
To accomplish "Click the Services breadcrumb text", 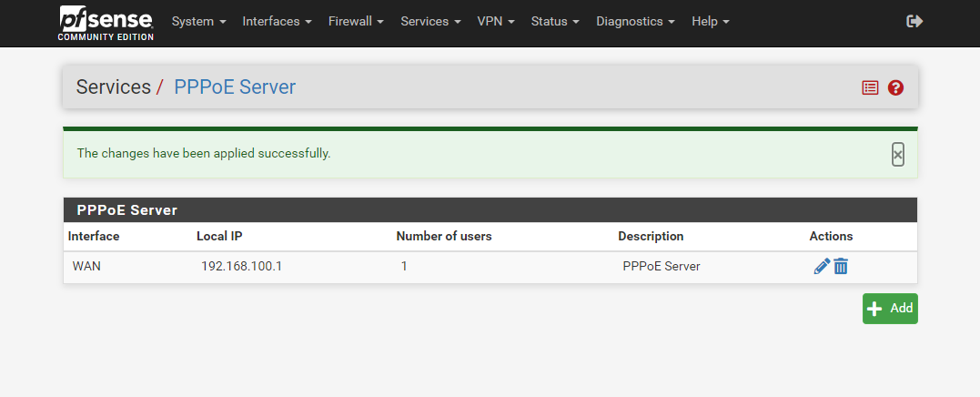I will 113,87.
